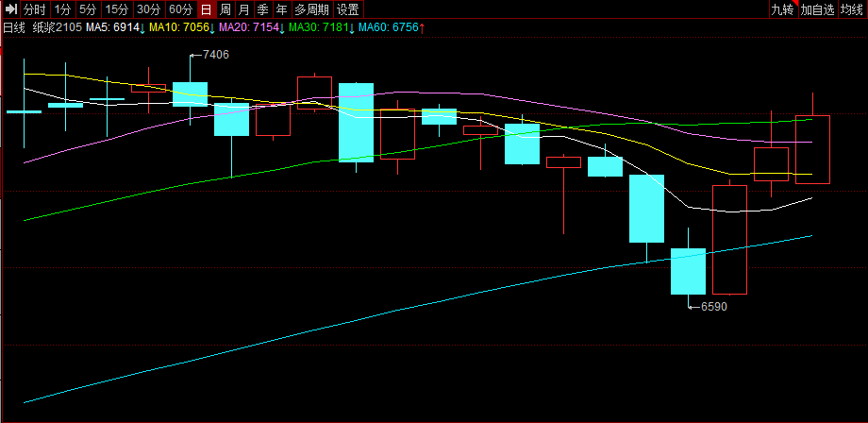Click the cyan candlestick with the 7406 high

click(x=190, y=93)
